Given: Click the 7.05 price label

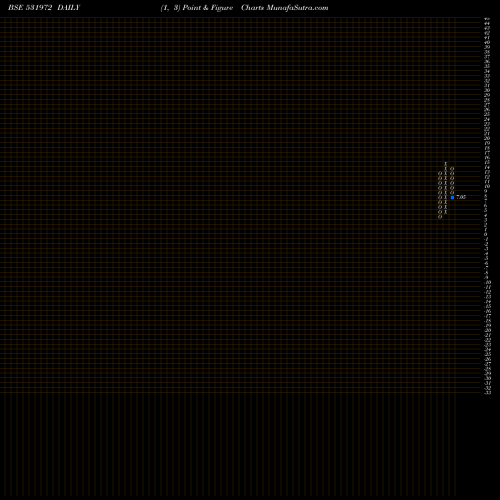Looking at the screenshot, I should point(461,197).
